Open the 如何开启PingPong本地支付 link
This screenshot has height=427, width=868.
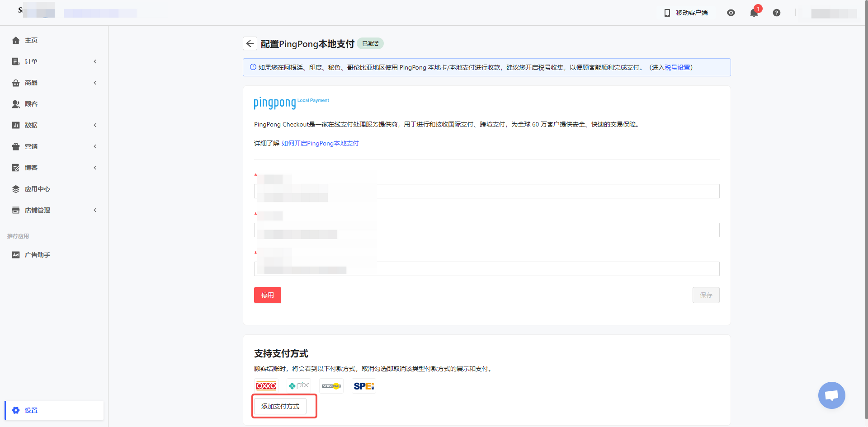click(x=320, y=143)
